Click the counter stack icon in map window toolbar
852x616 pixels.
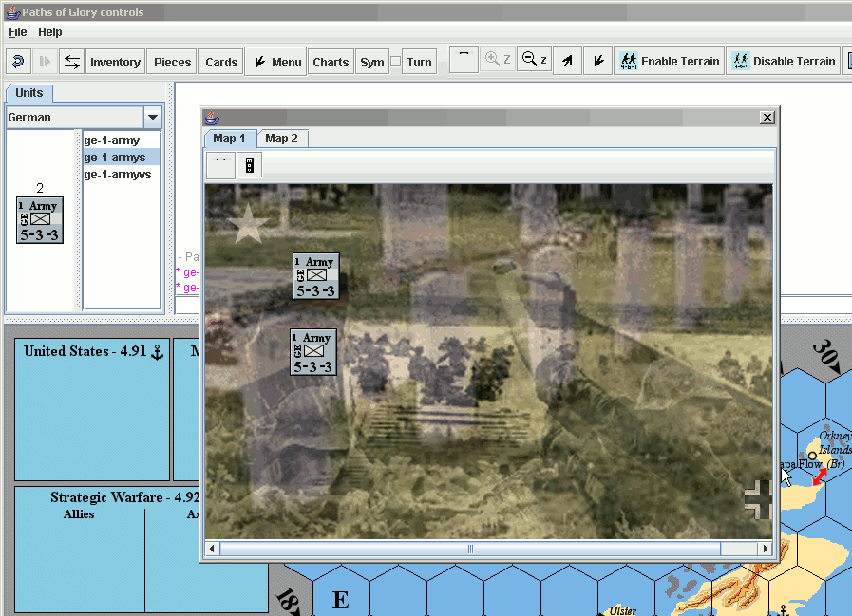pos(250,164)
